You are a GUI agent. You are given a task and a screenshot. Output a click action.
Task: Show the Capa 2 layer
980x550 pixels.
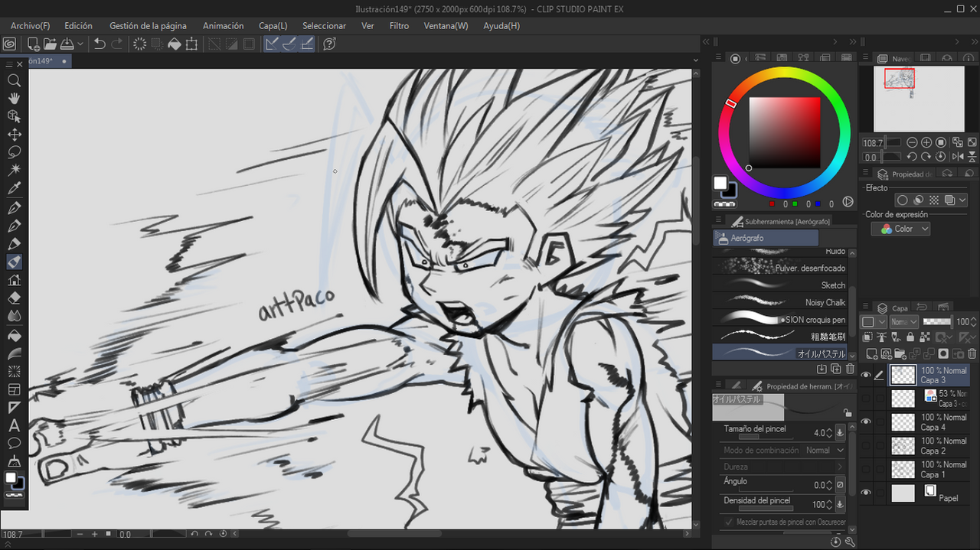pos(866,445)
